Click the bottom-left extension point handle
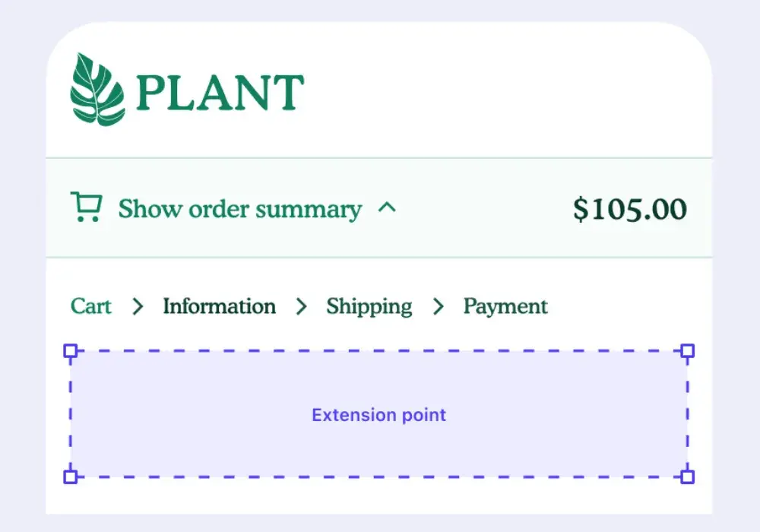This screenshot has width=760, height=532. 70,477
